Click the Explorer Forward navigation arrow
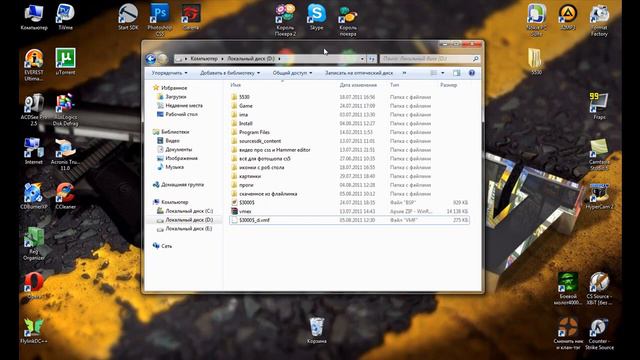This screenshot has width=640, height=360. click(x=162, y=59)
